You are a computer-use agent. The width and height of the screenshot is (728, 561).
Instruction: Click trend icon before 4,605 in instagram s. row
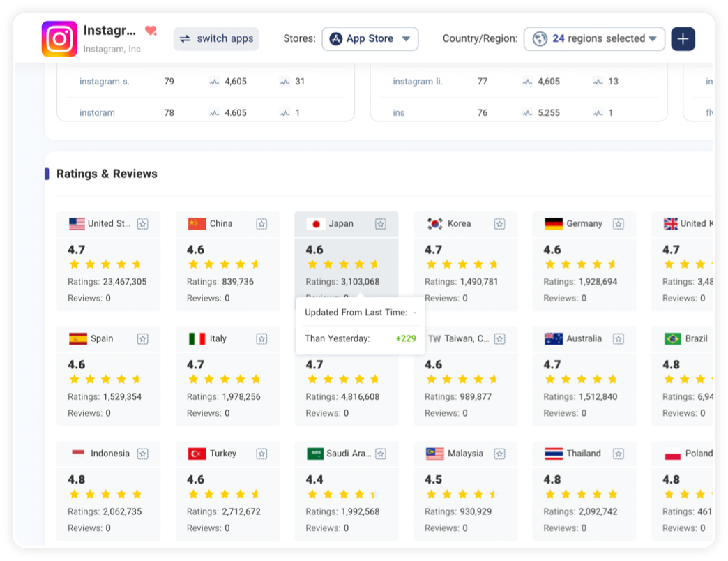[x=214, y=82]
